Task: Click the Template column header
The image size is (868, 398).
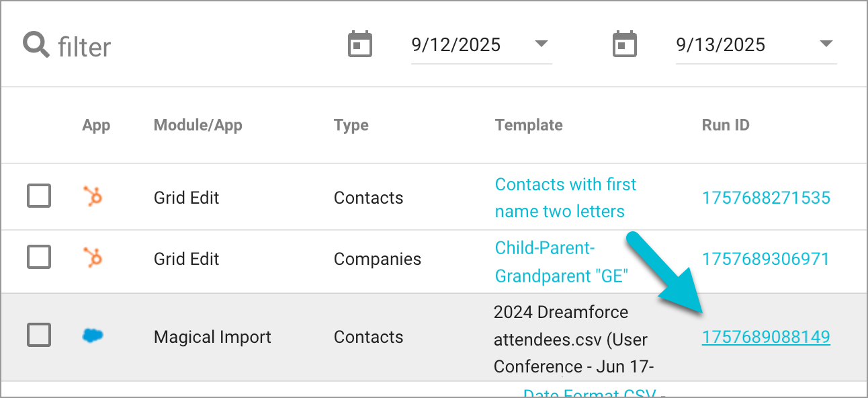Action: [x=528, y=125]
